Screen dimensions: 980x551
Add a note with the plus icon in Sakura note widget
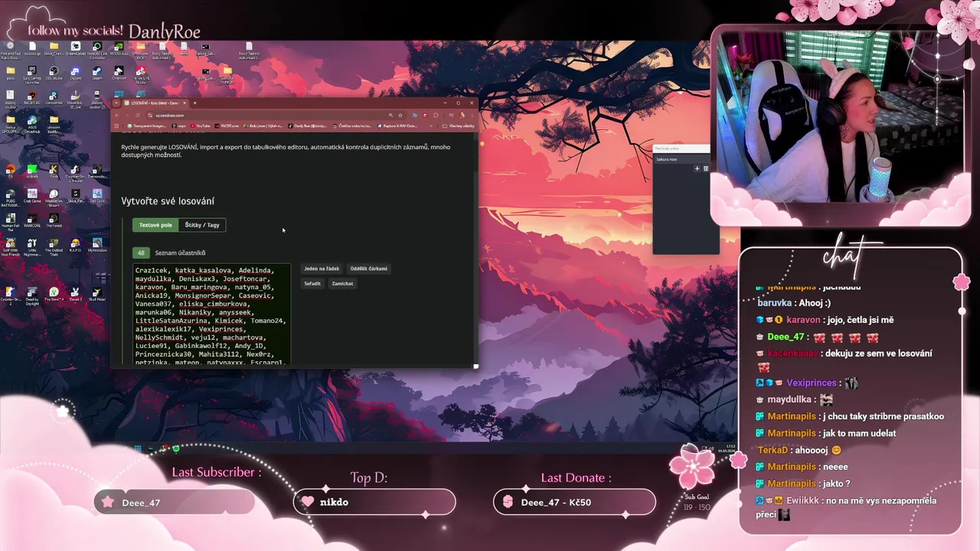[x=697, y=168]
